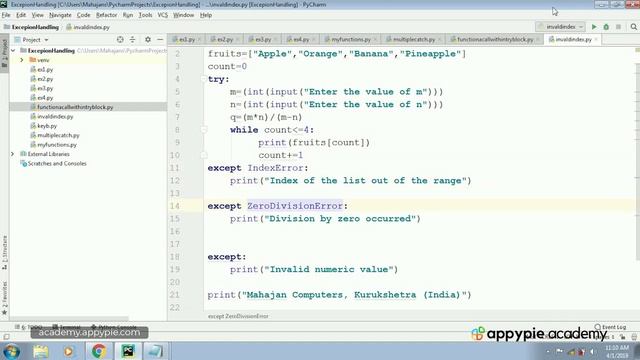Click ZeroDivisionError on line 14
The image size is (640, 360).
click(x=295, y=206)
